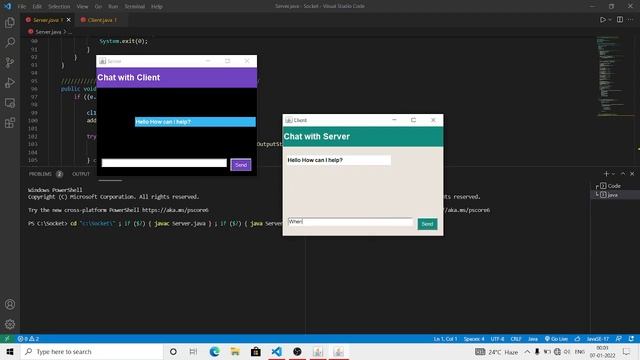Expand run options dropdown arrow
This screenshot has height=360, width=640.
[610, 20]
